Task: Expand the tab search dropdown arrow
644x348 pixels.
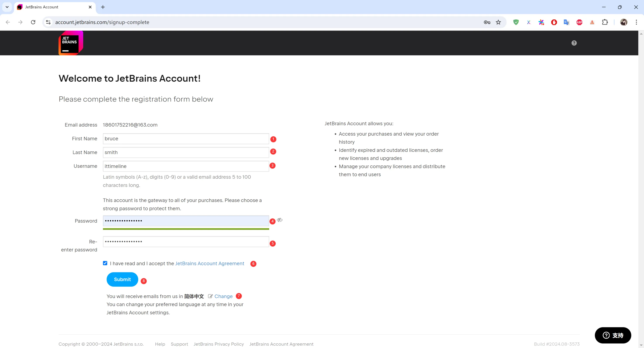Action: click(x=7, y=7)
